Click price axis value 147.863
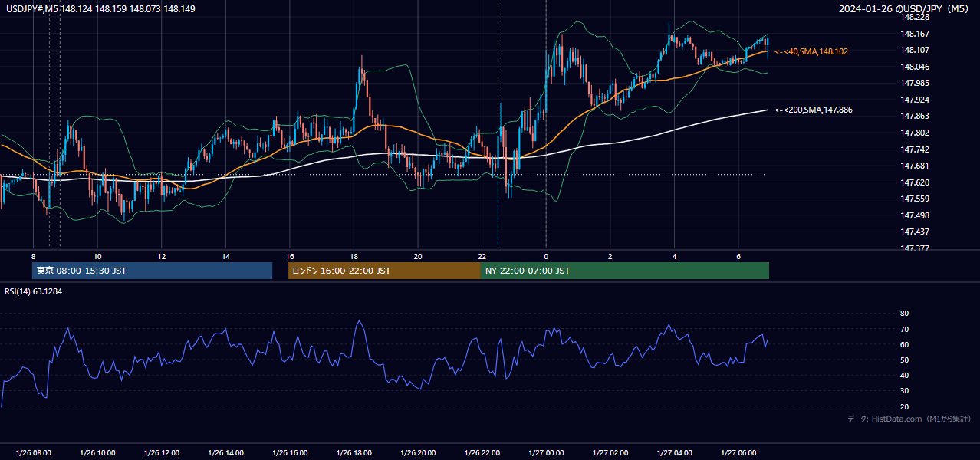The height and width of the screenshot is (460, 980). click(x=915, y=116)
